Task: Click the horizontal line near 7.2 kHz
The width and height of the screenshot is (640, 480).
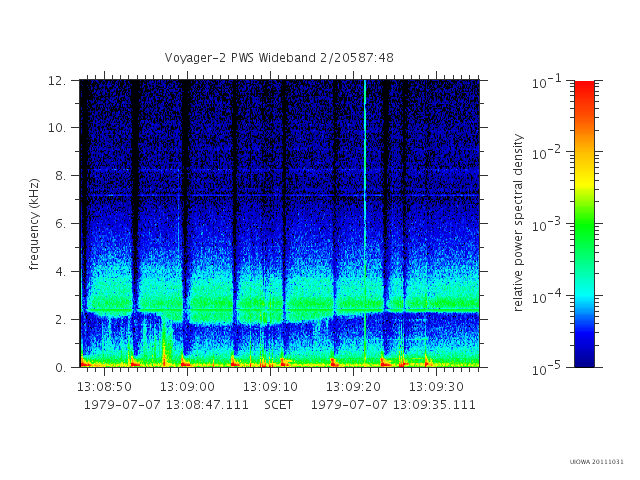Action: pyautogui.click(x=280, y=196)
